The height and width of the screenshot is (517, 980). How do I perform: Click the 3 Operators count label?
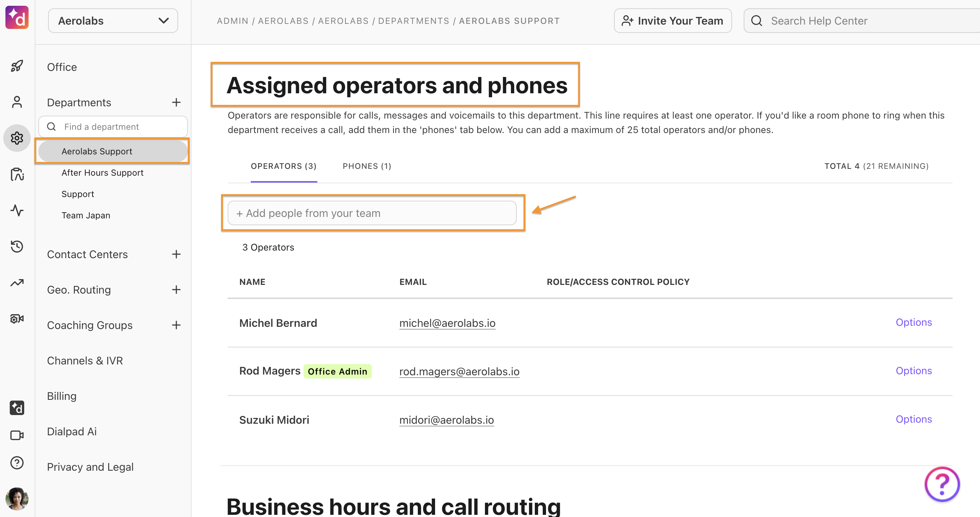(x=268, y=247)
